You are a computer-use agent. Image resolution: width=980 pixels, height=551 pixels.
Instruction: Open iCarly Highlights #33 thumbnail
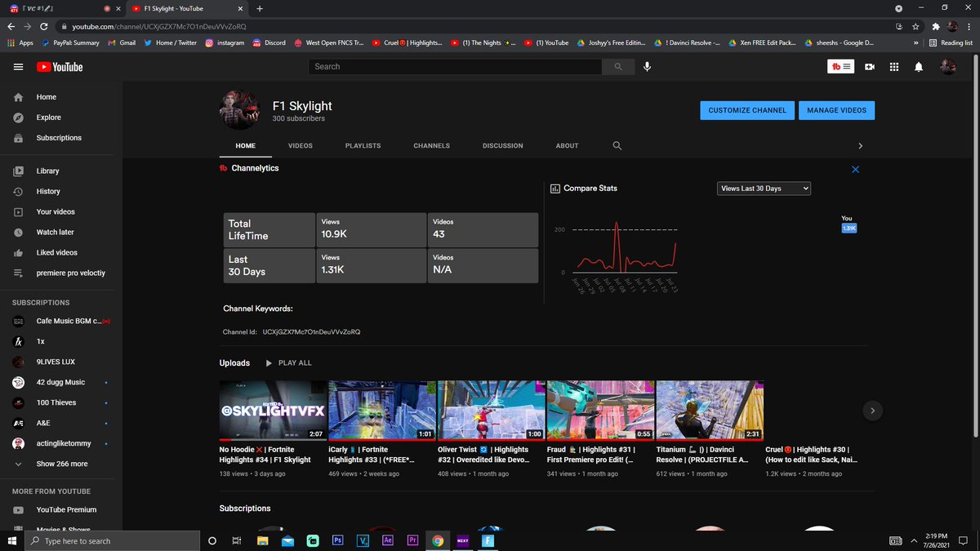coord(381,411)
